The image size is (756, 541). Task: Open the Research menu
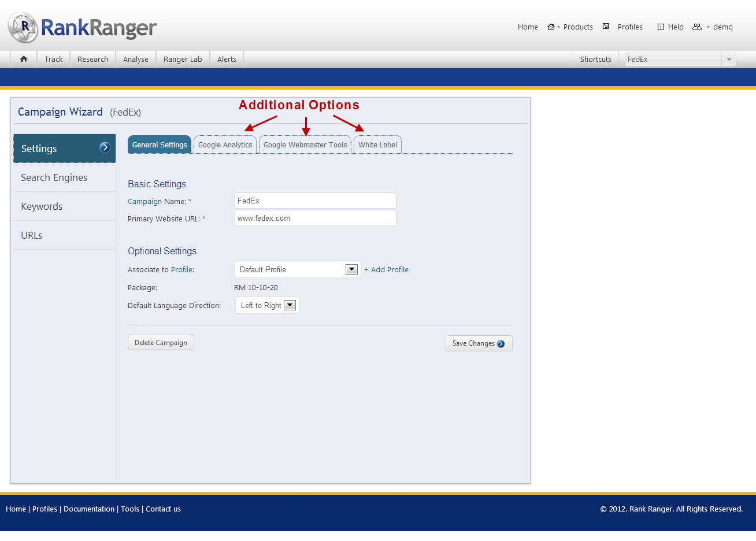click(92, 59)
